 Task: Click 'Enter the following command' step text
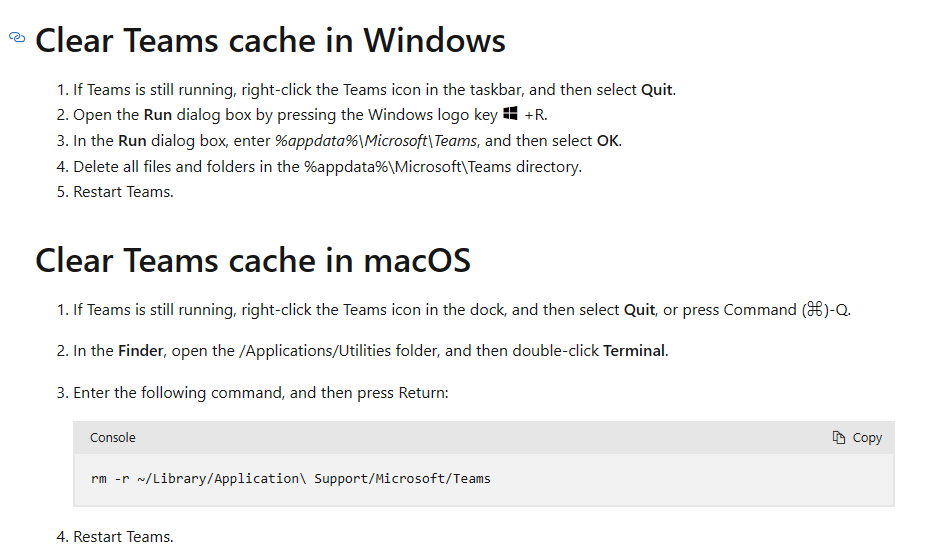pyautogui.click(x=261, y=393)
